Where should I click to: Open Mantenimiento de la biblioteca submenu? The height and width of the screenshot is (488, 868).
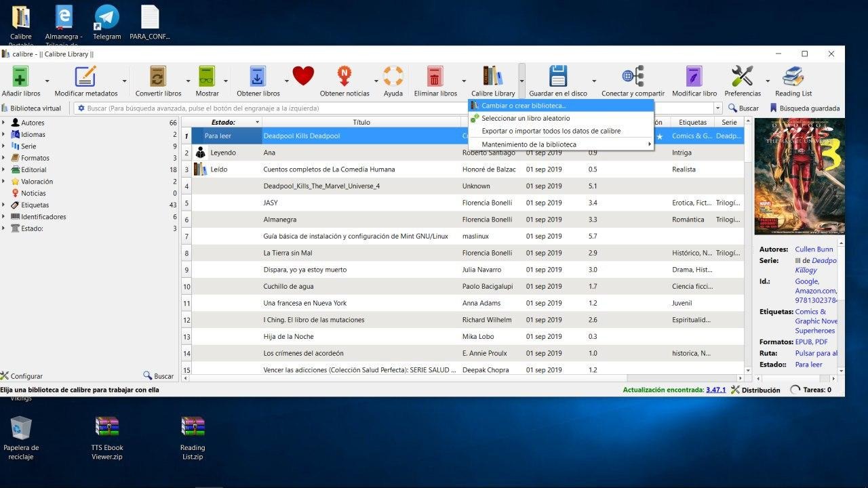click(x=529, y=144)
